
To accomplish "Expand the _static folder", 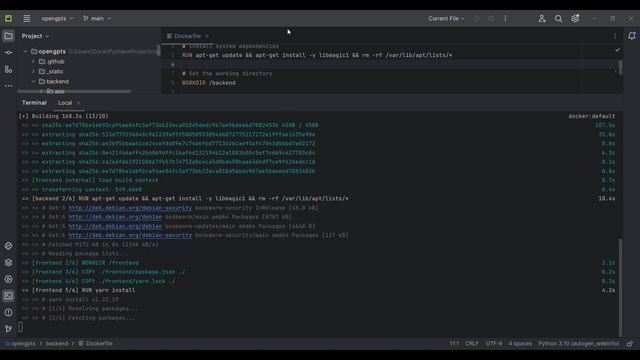I will (33, 71).
